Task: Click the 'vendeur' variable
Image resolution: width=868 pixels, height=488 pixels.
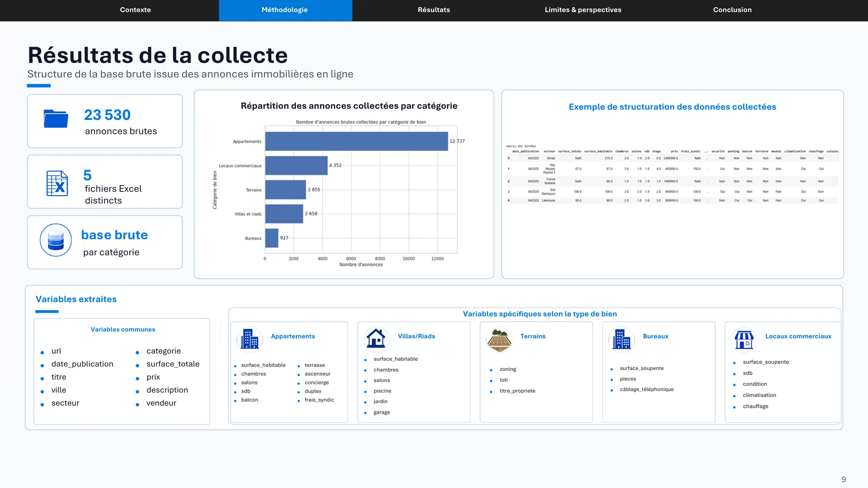Action: pyautogui.click(x=161, y=403)
